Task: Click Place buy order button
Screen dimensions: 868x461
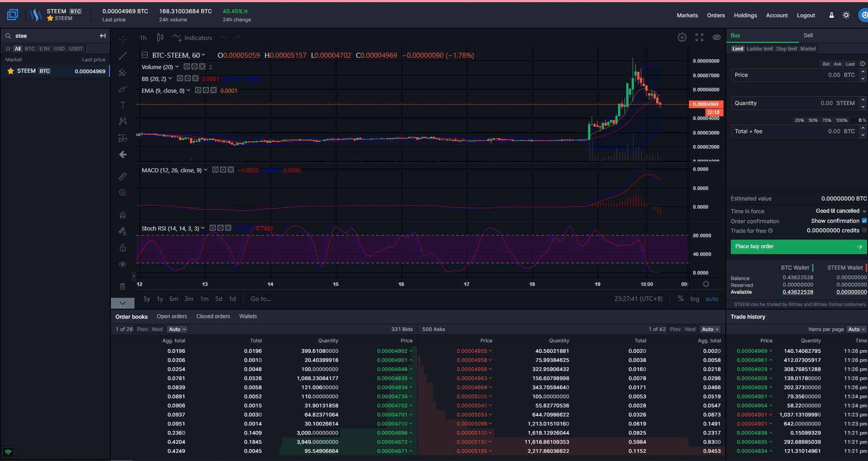Action: [x=798, y=247]
